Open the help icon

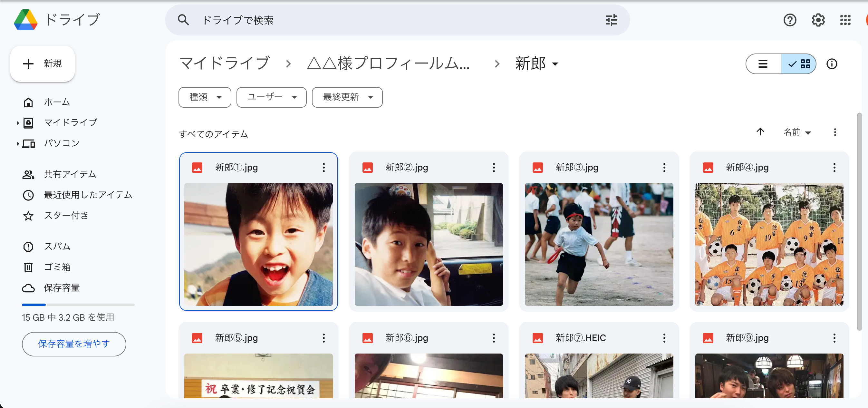790,20
